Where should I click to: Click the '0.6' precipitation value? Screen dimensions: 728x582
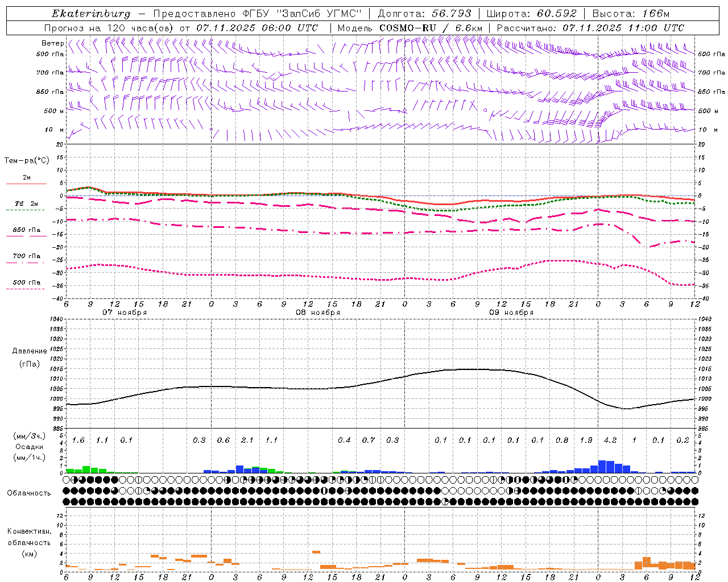(x=224, y=440)
